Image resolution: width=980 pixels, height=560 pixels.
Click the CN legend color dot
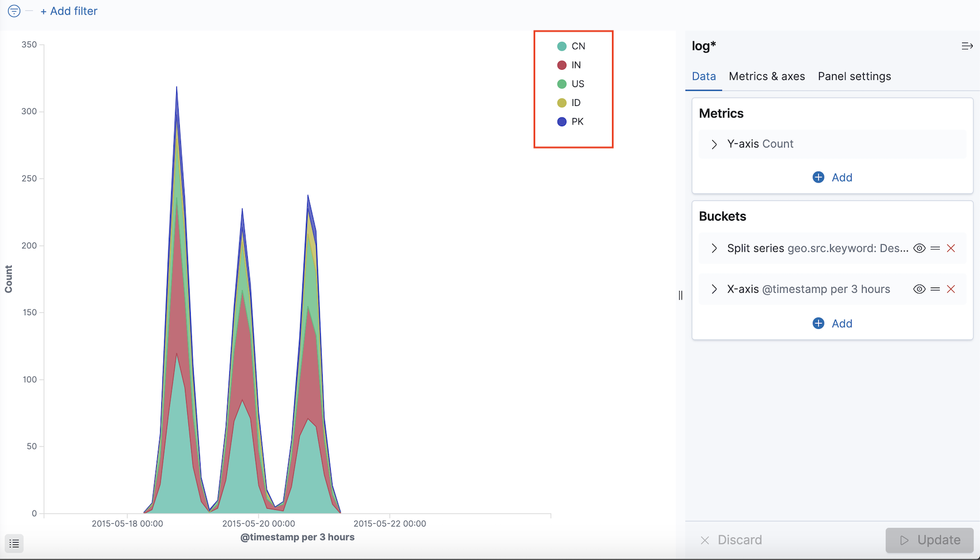click(562, 46)
